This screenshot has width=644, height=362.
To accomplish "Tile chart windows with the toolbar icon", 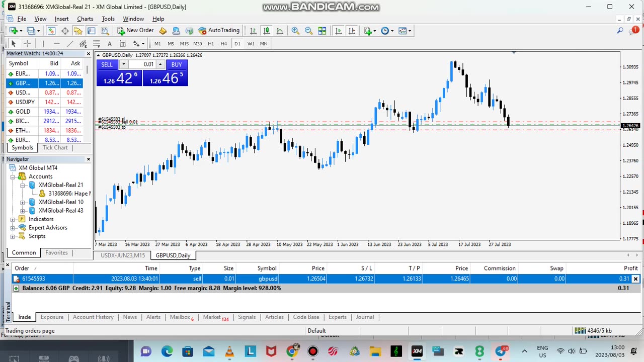I will [x=322, y=31].
